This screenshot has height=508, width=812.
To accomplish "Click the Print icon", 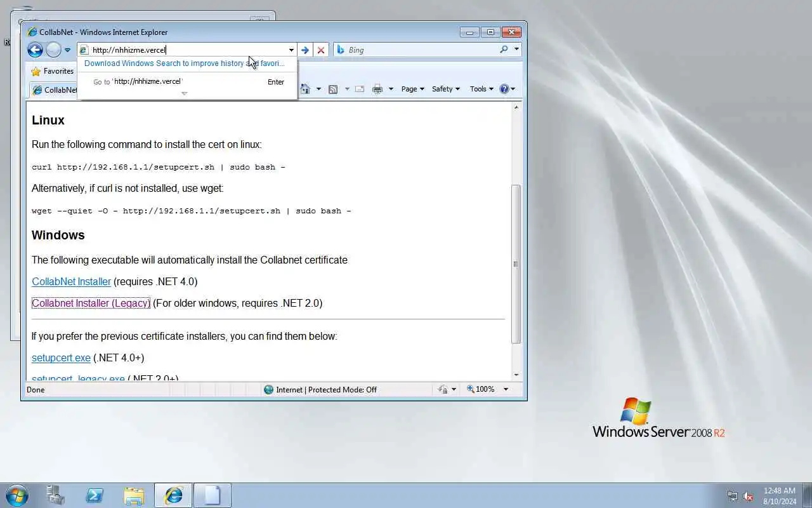I will tap(377, 89).
